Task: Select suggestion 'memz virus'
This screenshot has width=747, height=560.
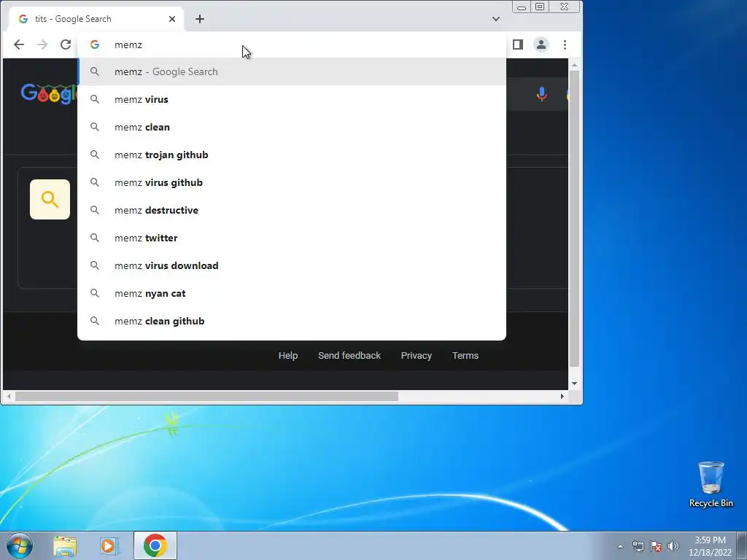Action: coord(292,99)
